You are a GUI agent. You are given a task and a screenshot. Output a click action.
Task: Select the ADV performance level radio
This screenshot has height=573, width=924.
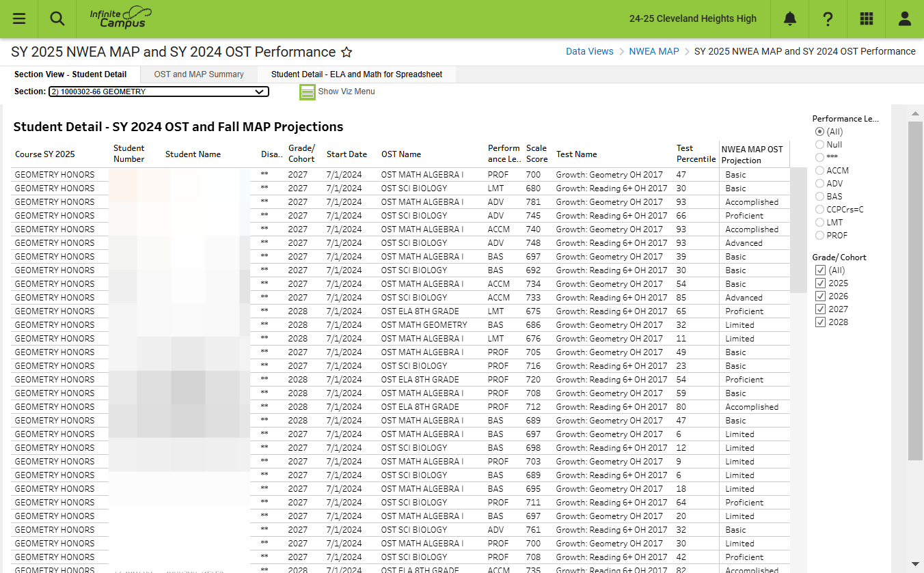coord(819,184)
